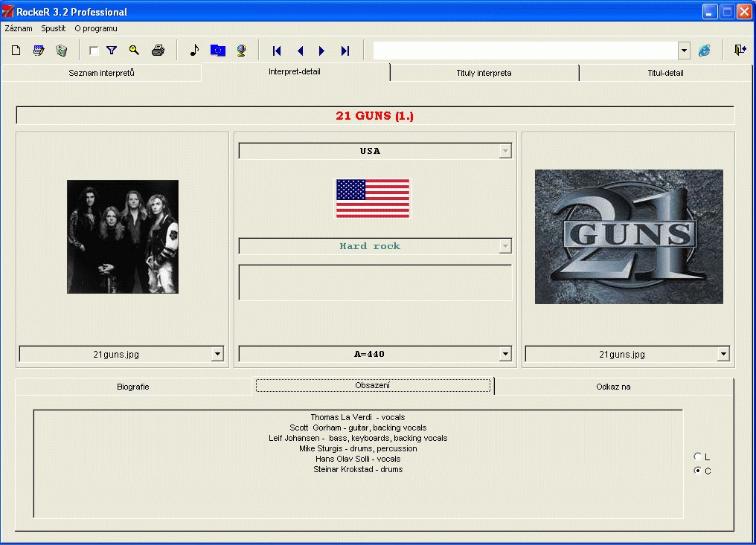
Task: Click the band members black-and-white photo
Action: (x=123, y=236)
